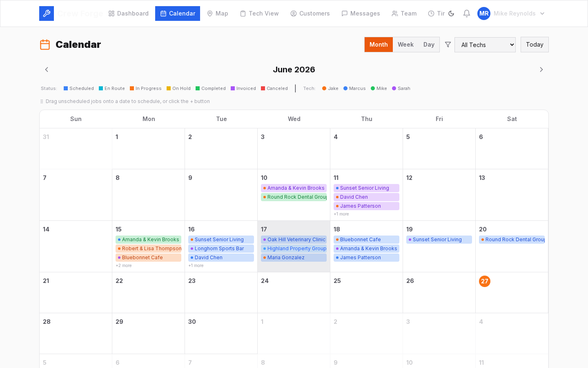The height and width of the screenshot is (368, 588).
Task: Click the Mike tech legend dot
Action: [x=373, y=88]
